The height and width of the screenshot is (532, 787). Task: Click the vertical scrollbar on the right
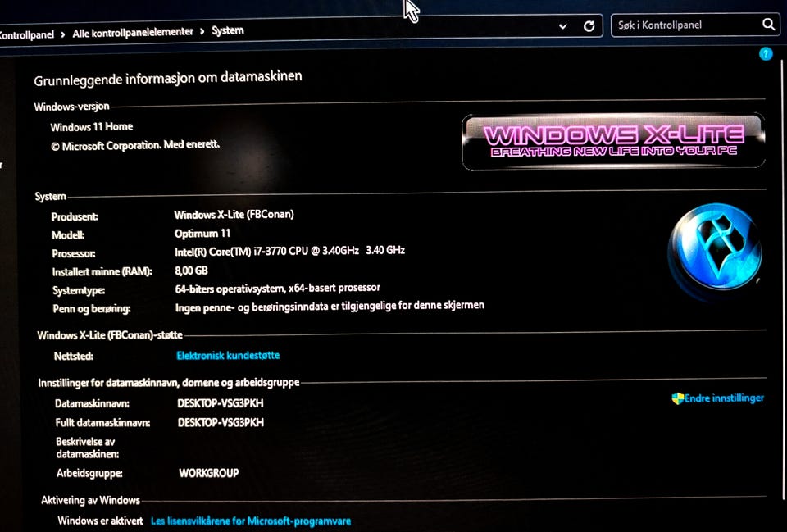click(782, 281)
